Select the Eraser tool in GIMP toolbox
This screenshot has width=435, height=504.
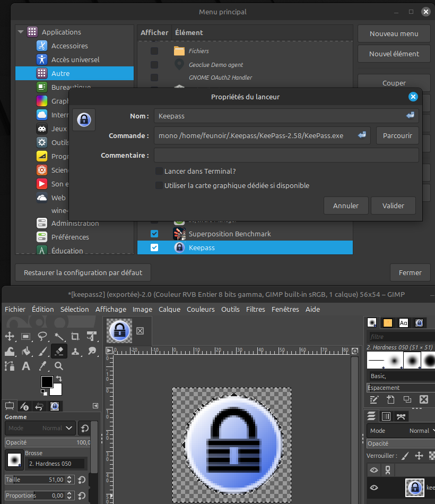coord(59,351)
